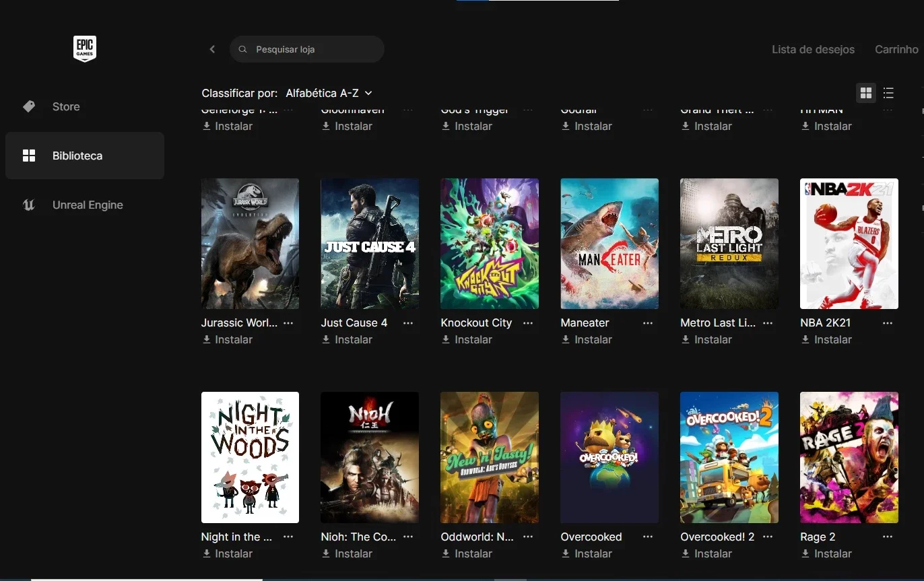Open Maneater three-dot options menu

[x=648, y=323]
